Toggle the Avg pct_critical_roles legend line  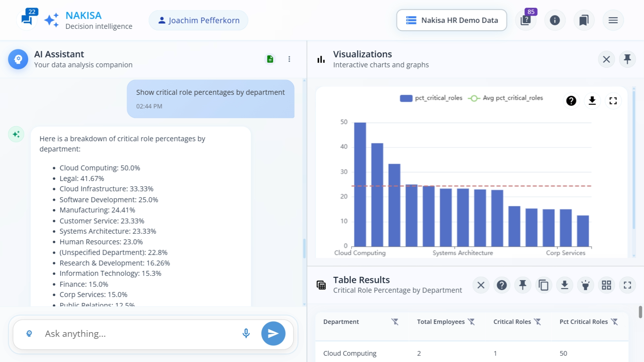(x=506, y=98)
